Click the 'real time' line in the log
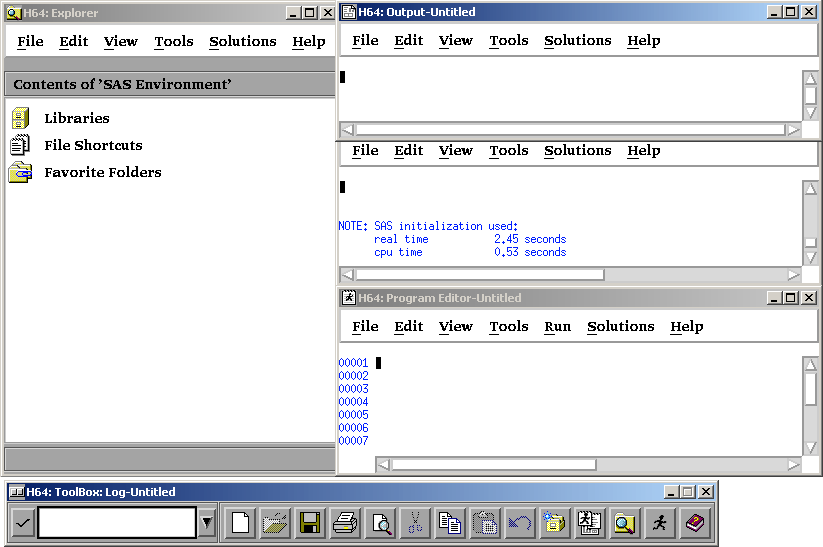 (x=470, y=239)
